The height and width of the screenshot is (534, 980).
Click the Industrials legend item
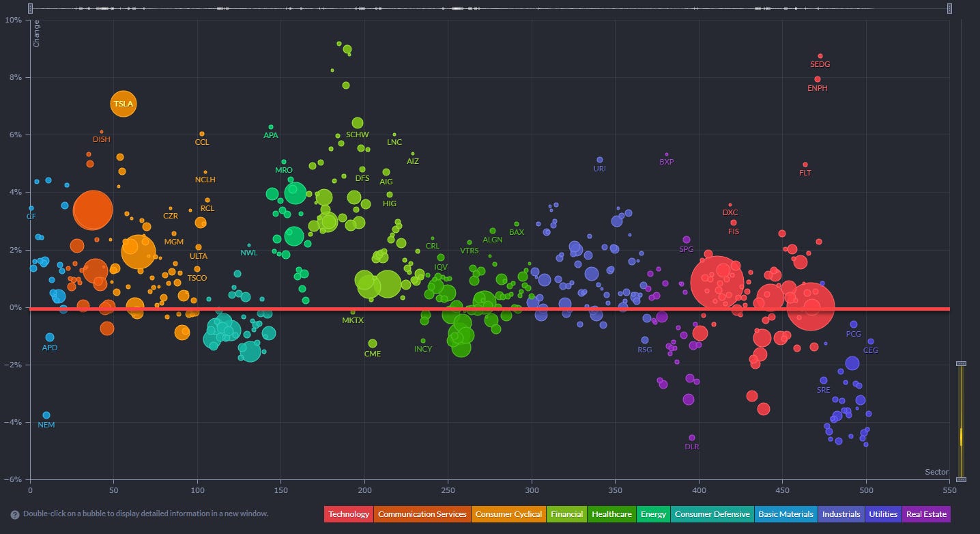[841, 514]
